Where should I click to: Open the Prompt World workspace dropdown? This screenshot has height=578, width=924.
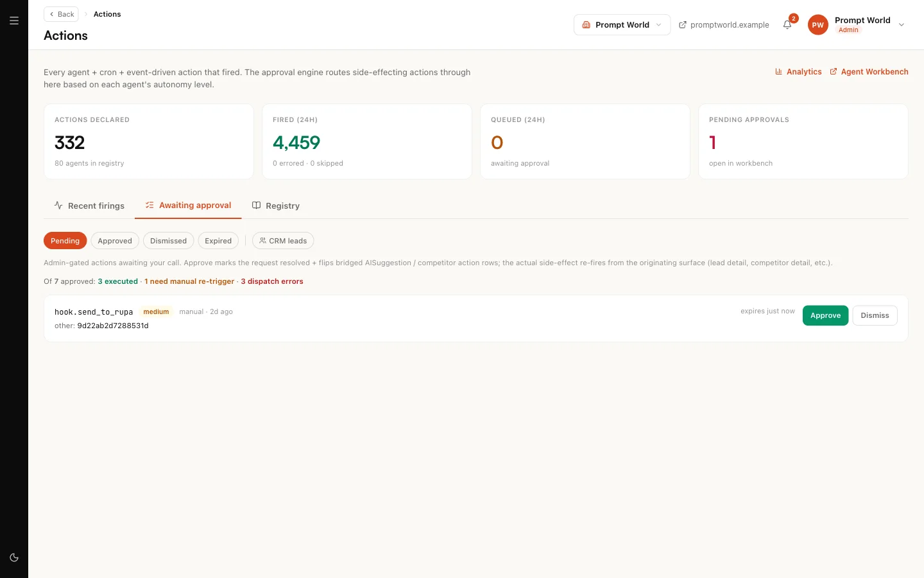pyautogui.click(x=622, y=25)
